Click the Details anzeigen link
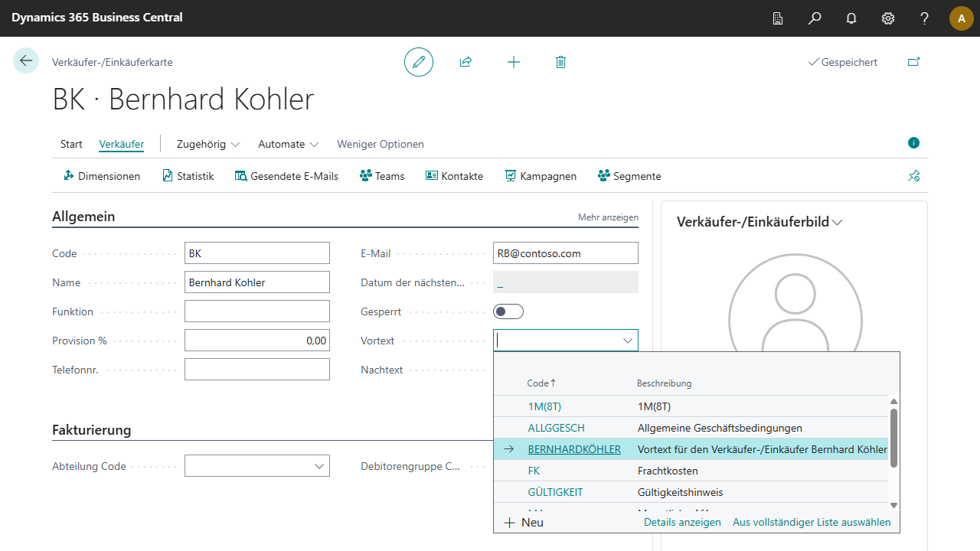Viewport: 980px width, 551px height. pyautogui.click(x=682, y=522)
